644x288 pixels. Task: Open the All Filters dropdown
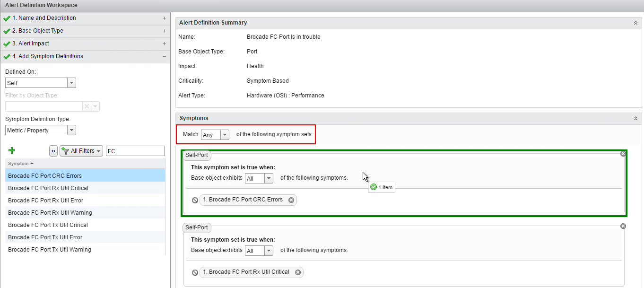pyautogui.click(x=81, y=151)
